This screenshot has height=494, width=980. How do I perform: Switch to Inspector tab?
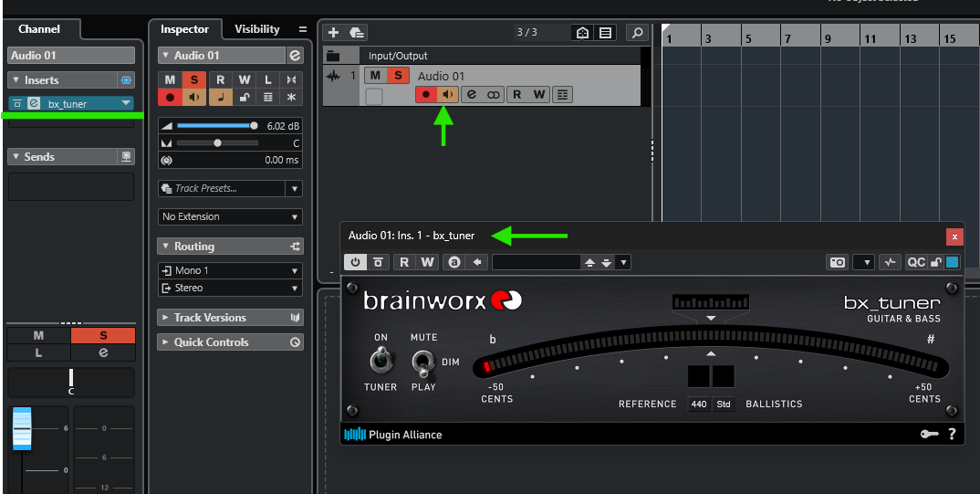(x=185, y=29)
